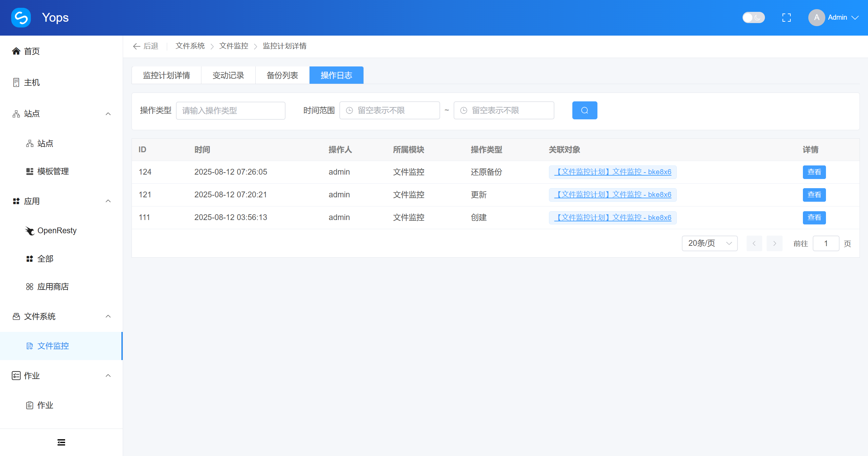Viewport: 868px width, 456px height.
Task: Collapse the 文件系统 menu group
Action: [x=108, y=316]
